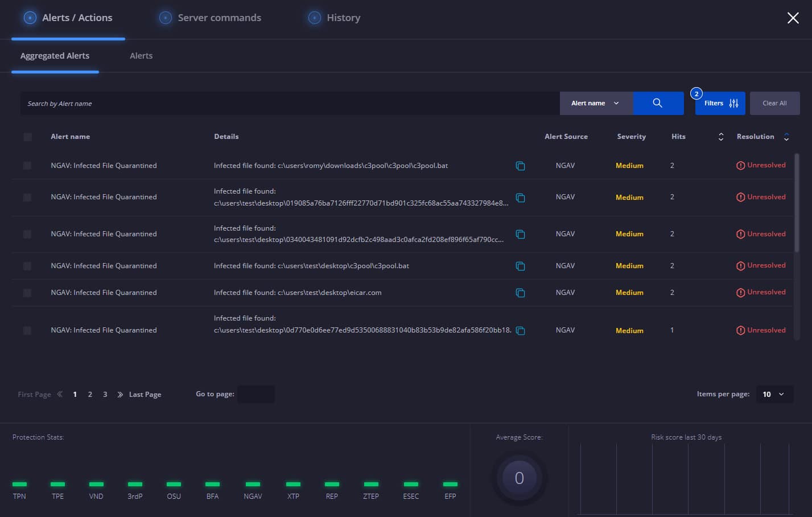
Task: Click the First Page link
Action: tap(34, 394)
